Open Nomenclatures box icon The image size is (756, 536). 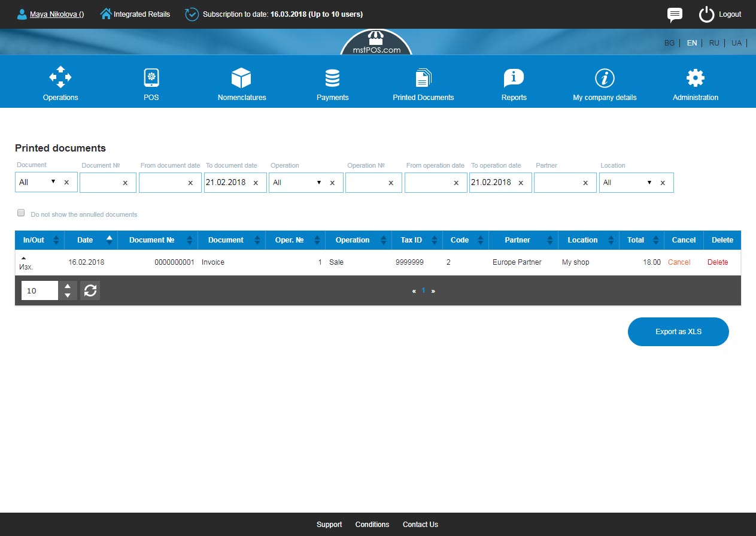coord(241,78)
